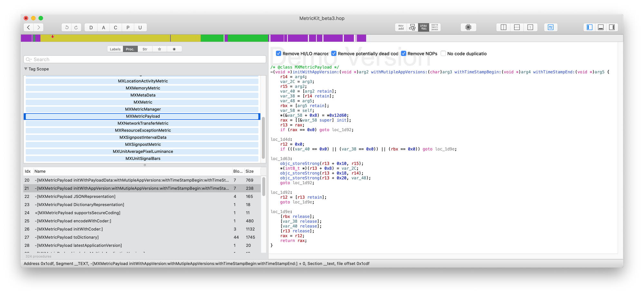Switch to the Labels tab

tap(115, 49)
